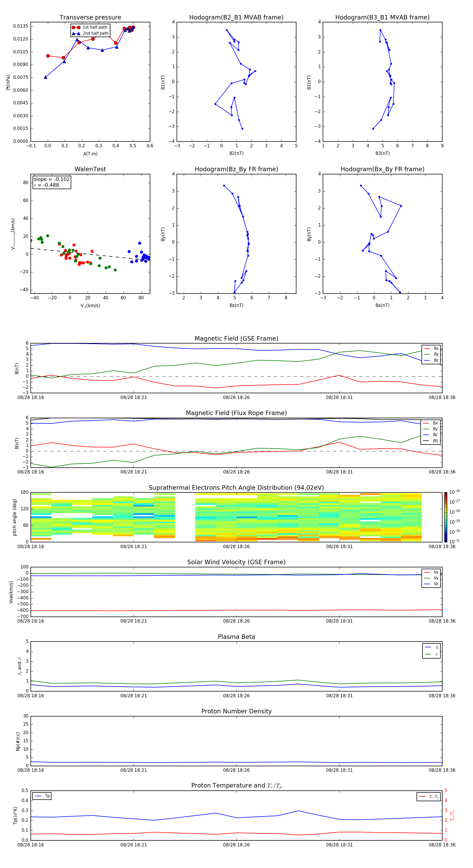Select 'slope = -0.102' annotation text

click(x=52, y=179)
